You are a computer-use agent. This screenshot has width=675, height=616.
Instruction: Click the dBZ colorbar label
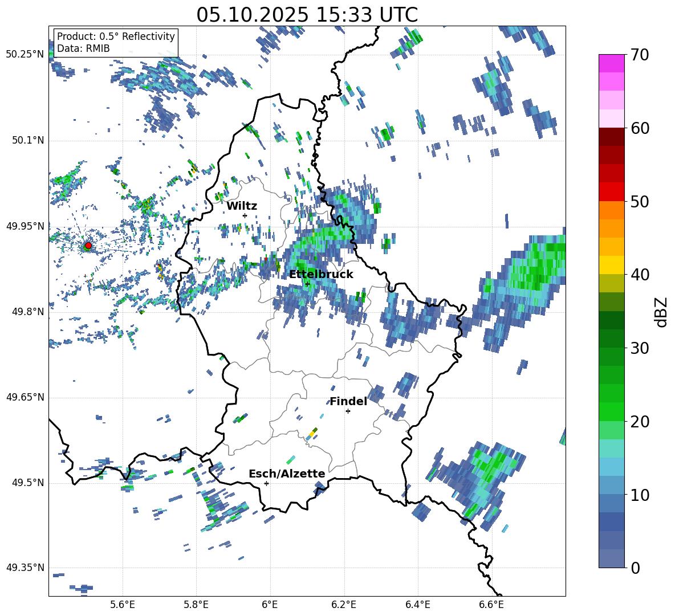pos(662,312)
